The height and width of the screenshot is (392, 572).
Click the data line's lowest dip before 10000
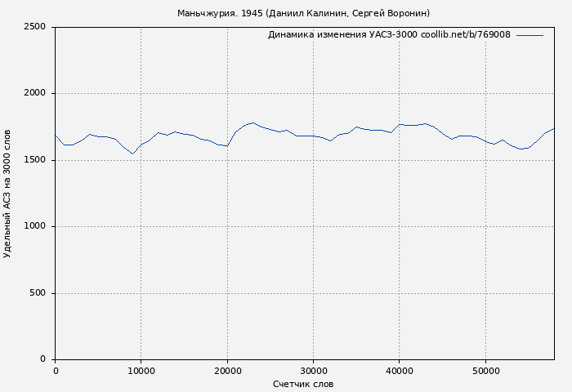(x=132, y=154)
